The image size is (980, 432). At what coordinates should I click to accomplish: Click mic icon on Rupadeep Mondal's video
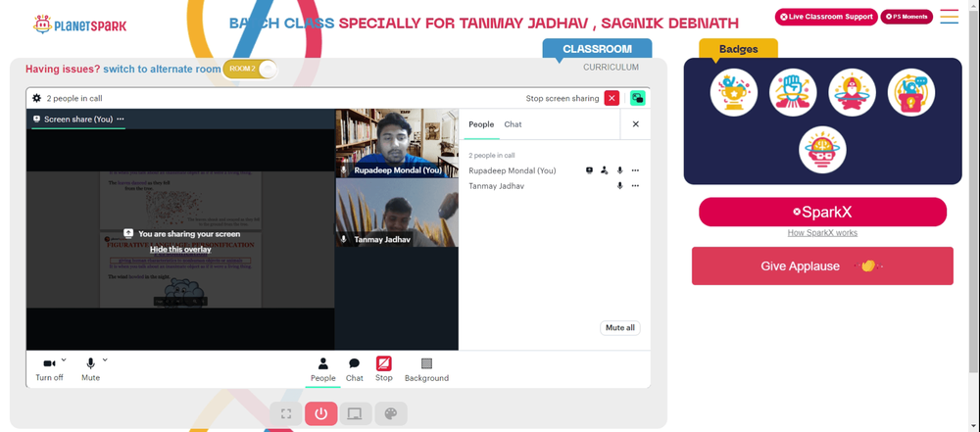pyautogui.click(x=344, y=170)
